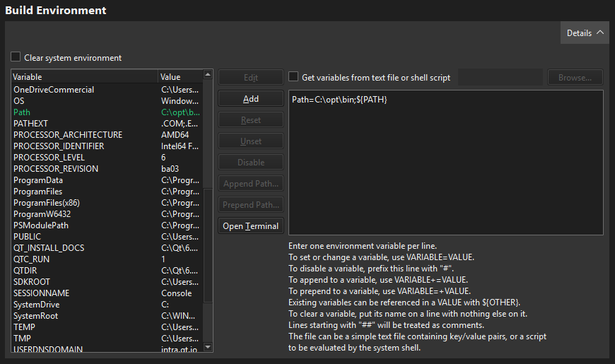Click the Add button
The width and height of the screenshot is (615, 364).
[251, 98]
